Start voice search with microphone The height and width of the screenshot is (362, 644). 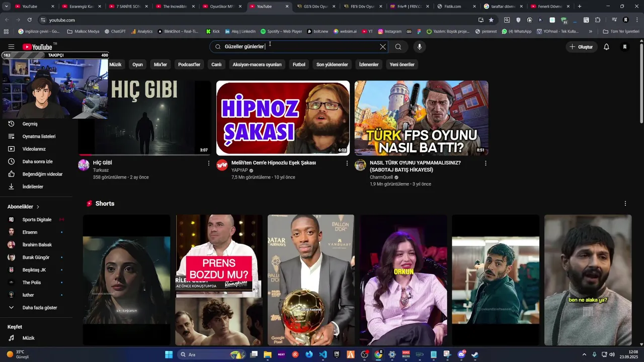point(420,47)
